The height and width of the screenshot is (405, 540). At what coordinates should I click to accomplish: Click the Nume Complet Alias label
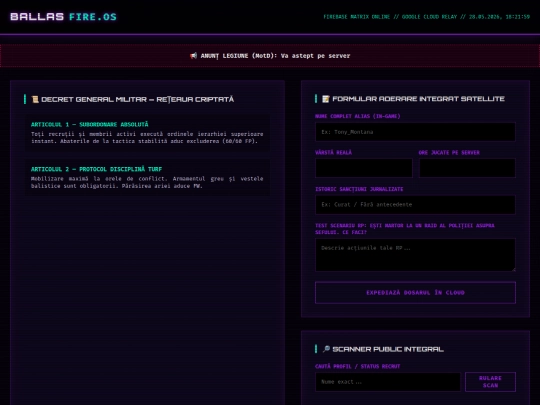(357, 116)
